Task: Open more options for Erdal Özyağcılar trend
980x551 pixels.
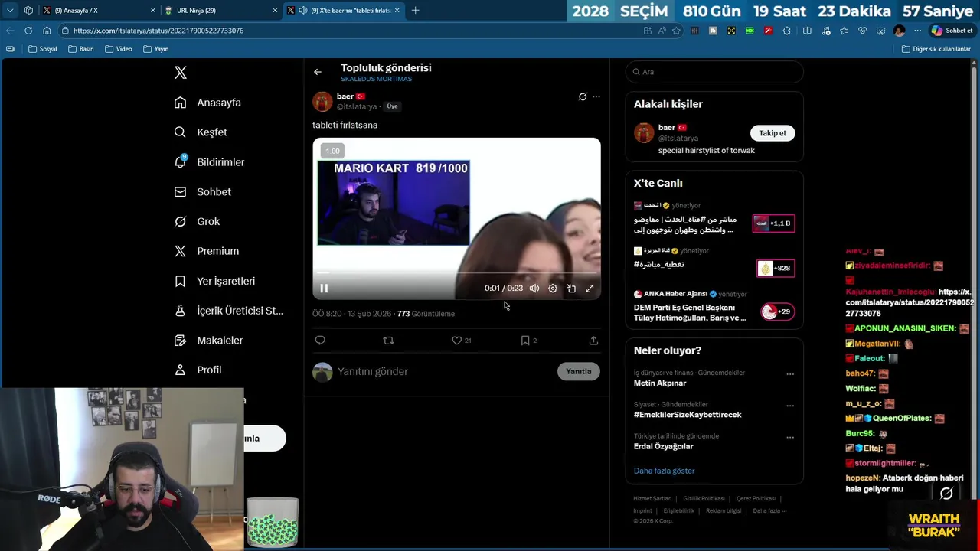Action: tap(790, 438)
